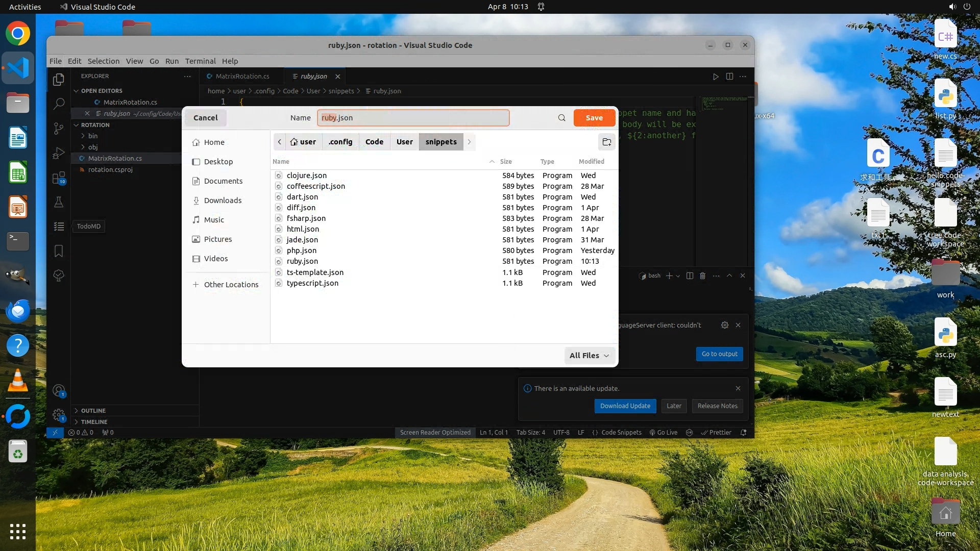Click the search magnifier in save dialog
The width and height of the screenshot is (980, 551).
coord(561,118)
